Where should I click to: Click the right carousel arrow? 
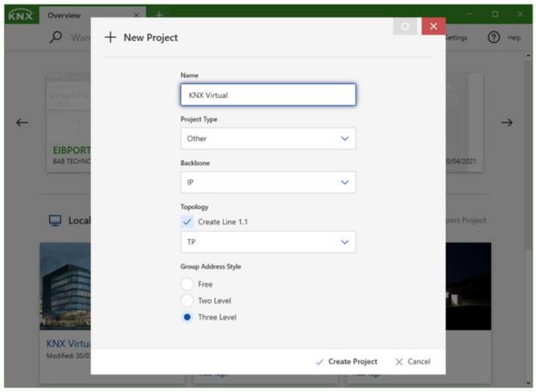pyautogui.click(x=507, y=122)
